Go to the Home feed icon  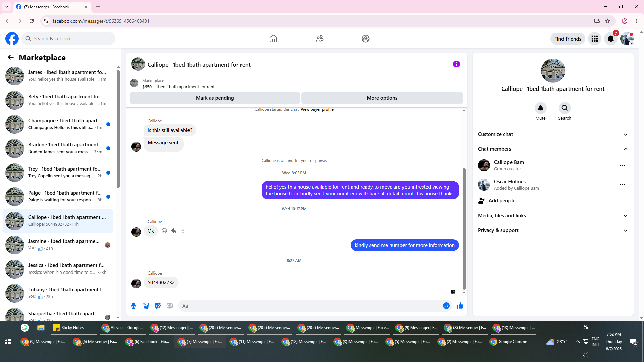(x=273, y=39)
